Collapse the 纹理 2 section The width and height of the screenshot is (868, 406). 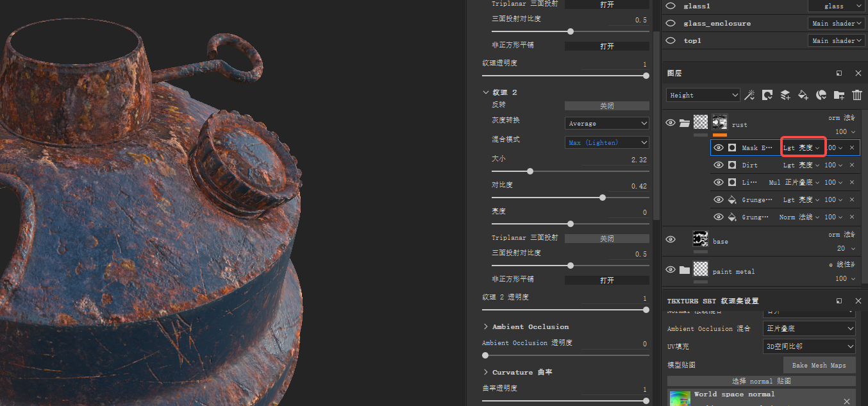(x=487, y=92)
